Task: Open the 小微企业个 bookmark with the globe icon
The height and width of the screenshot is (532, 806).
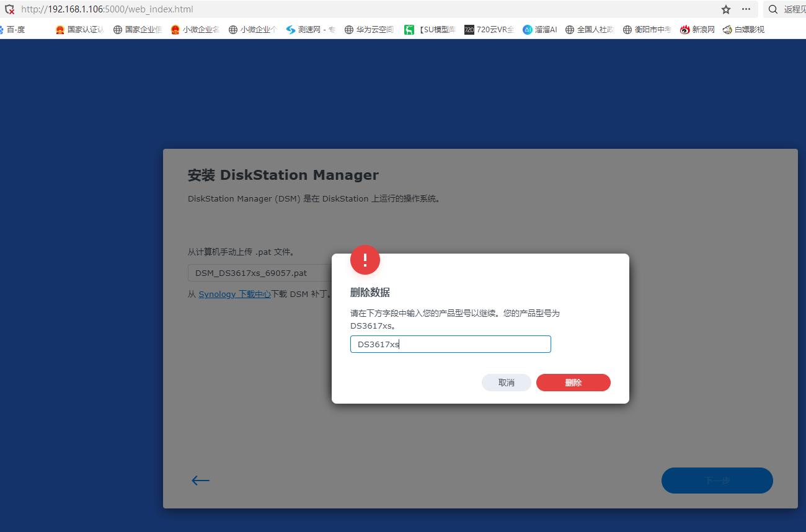Action: (252, 29)
